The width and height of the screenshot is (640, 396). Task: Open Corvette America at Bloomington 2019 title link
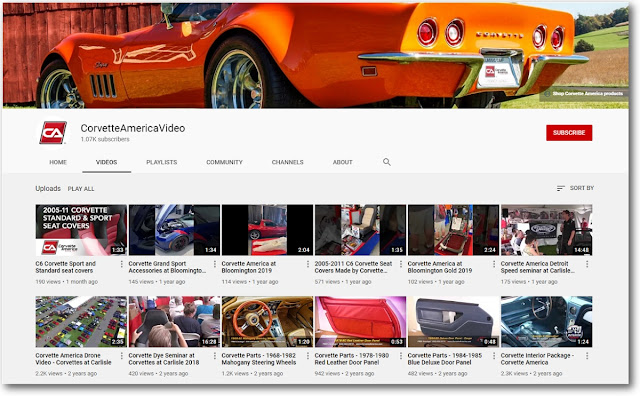249,267
